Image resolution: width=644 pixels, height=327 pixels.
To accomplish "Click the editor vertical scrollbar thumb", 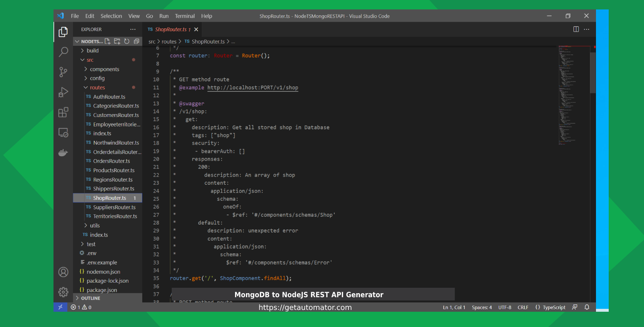I will [593, 73].
